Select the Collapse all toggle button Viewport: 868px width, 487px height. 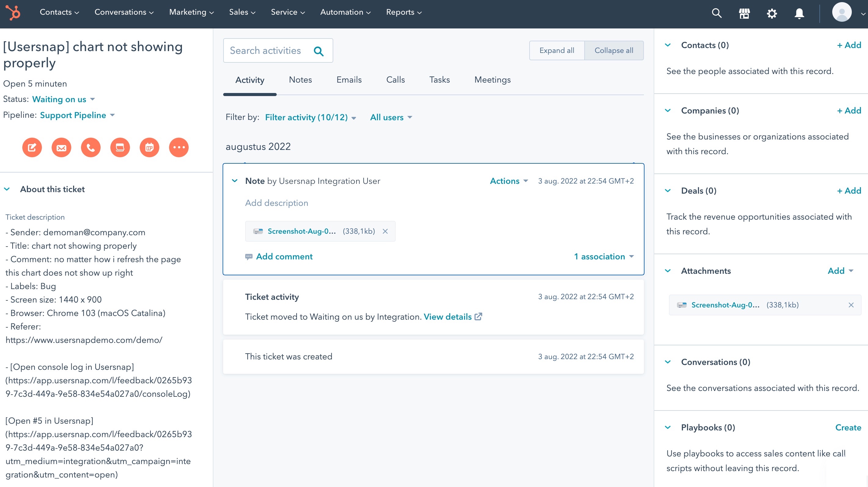(614, 50)
